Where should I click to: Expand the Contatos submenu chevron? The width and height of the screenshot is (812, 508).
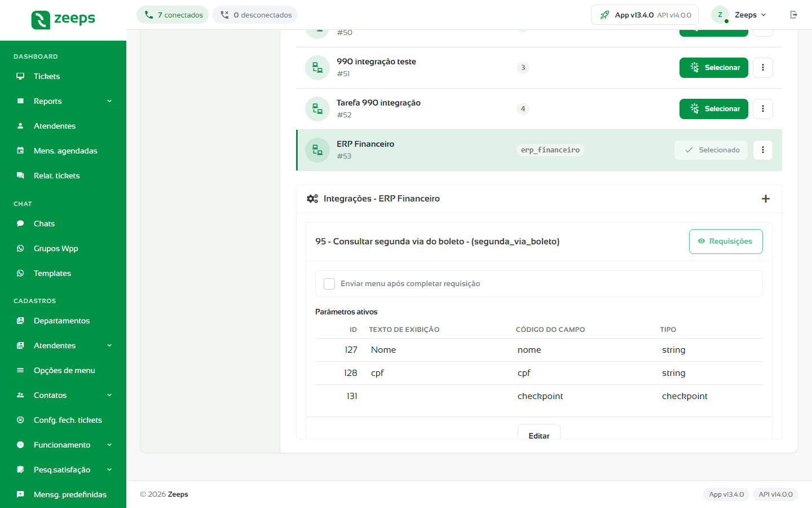pos(109,395)
